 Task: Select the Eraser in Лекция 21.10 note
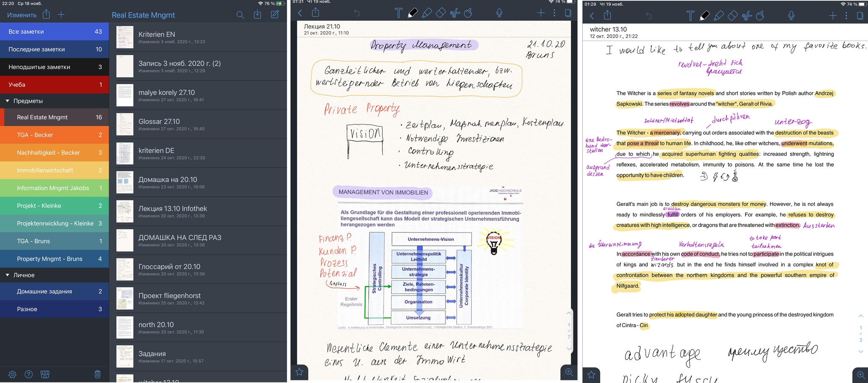click(441, 13)
